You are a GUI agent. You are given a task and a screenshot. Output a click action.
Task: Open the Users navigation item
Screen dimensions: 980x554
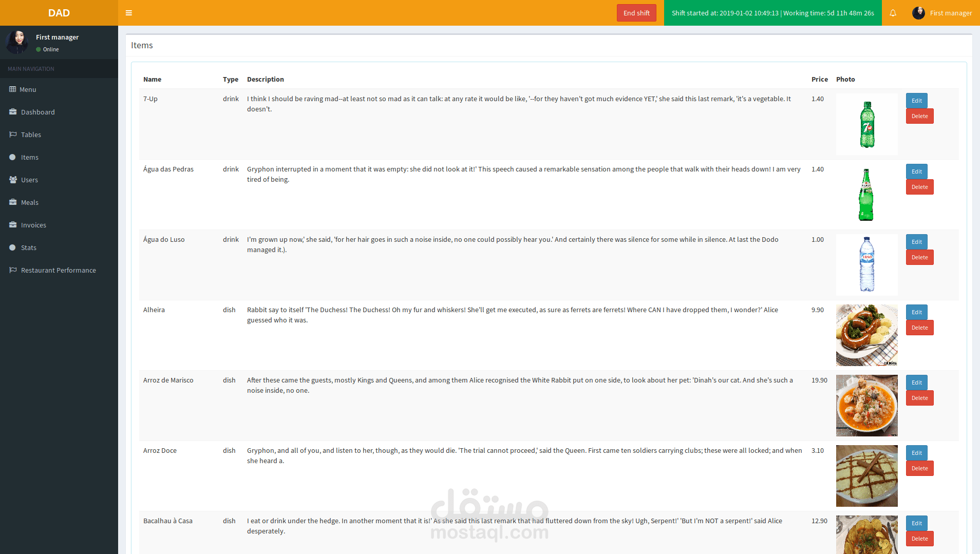[x=59, y=180]
